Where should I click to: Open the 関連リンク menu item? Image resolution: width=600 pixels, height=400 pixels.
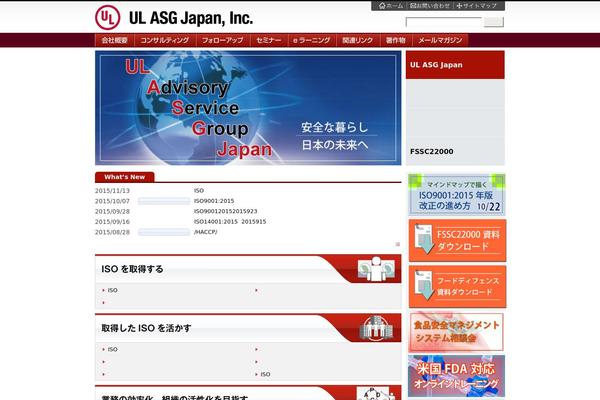click(x=358, y=40)
